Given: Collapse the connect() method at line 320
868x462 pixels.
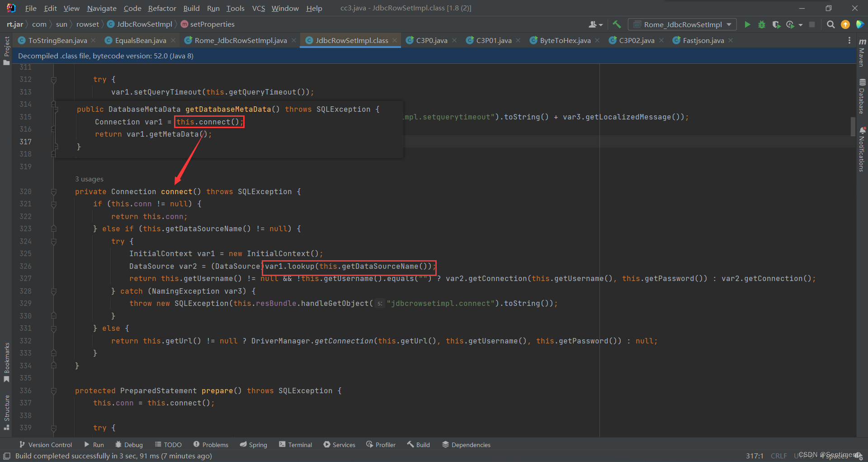Looking at the screenshot, I should (54, 192).
